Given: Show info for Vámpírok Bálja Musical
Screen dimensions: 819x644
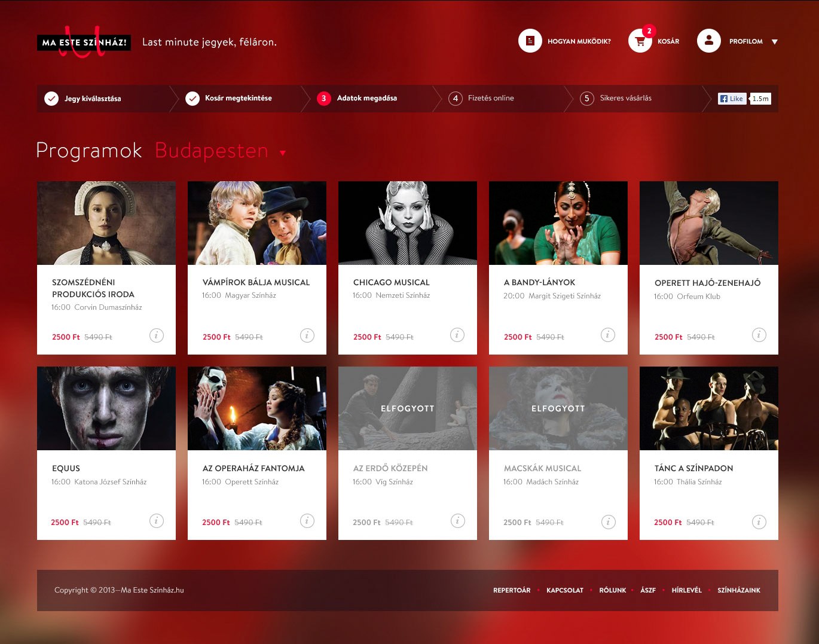Looking at the screenshot, I should (x=307, y=335).
